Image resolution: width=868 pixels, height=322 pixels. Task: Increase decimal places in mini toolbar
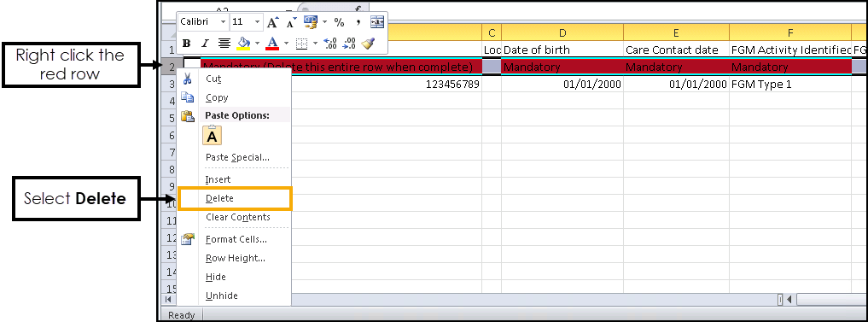click(x=330, y=43)
